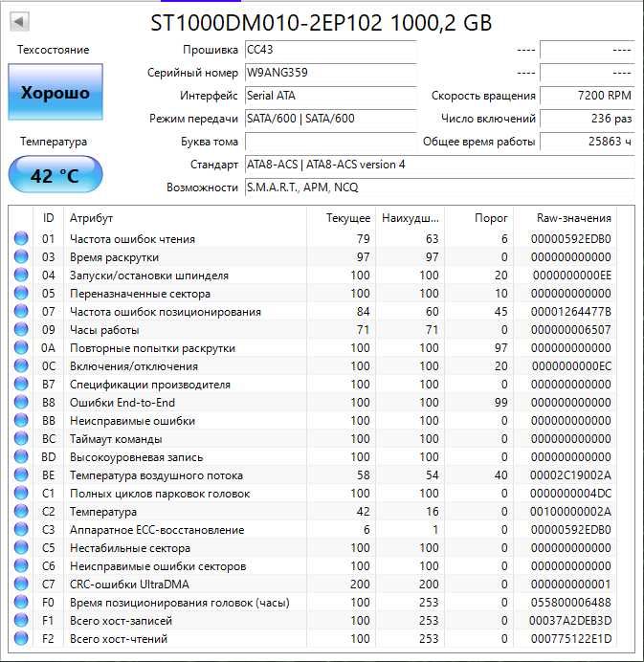The width and height of the screenshot is (644, 662).
Task: Click raw value 000000000001 in CRC row
Action: click(570, 584)
